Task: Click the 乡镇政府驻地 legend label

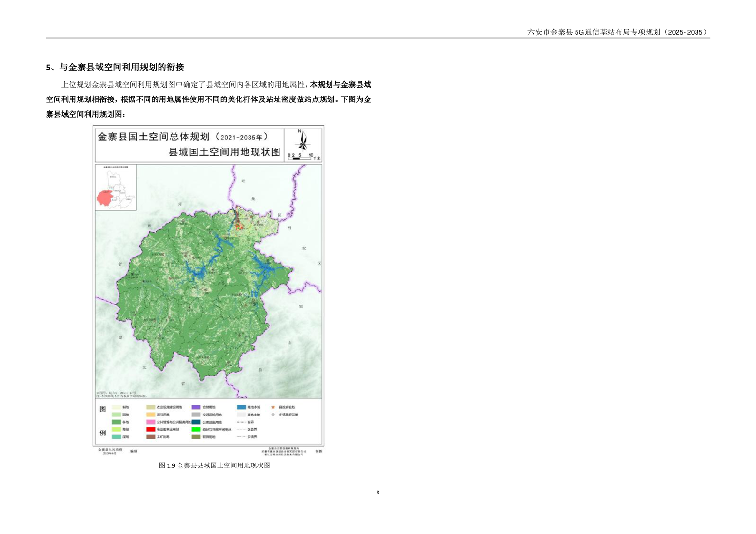Action: 289,415
